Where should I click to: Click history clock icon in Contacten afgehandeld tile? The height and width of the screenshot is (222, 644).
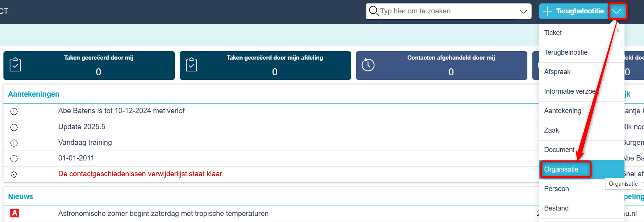(x=368, y=65)
